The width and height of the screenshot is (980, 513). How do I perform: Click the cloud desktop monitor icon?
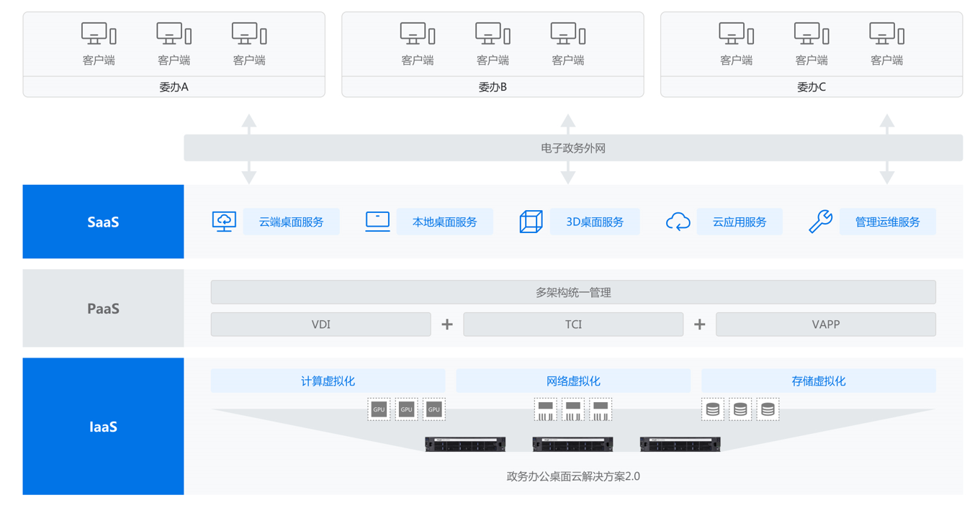[x=224, y=221]
